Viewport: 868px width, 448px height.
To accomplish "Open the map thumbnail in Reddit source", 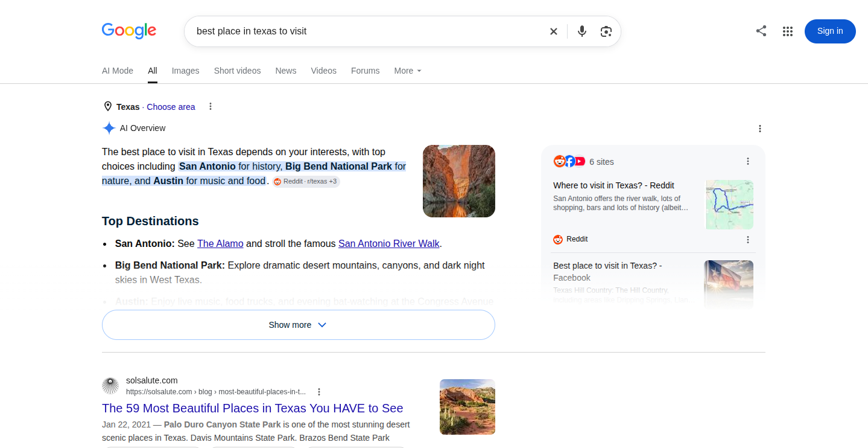I will click(730, 204).
